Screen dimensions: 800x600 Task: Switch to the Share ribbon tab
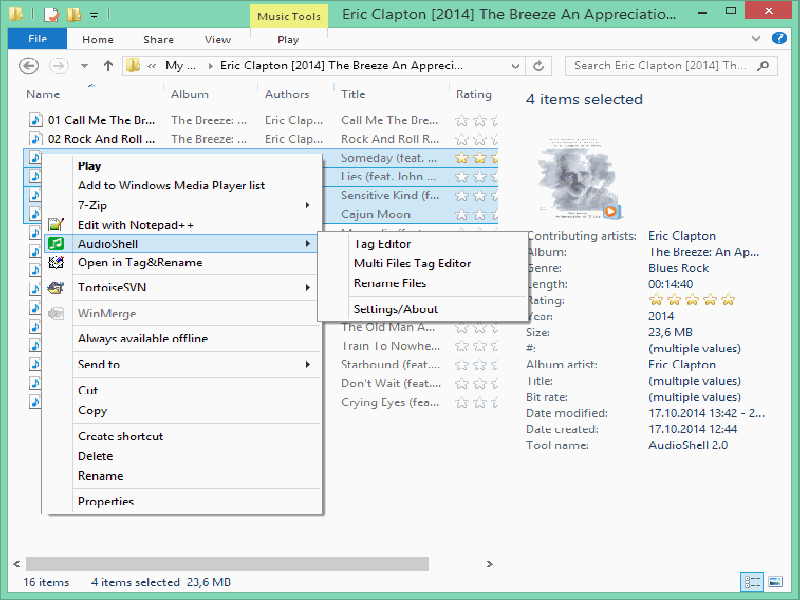coord(158,39)
